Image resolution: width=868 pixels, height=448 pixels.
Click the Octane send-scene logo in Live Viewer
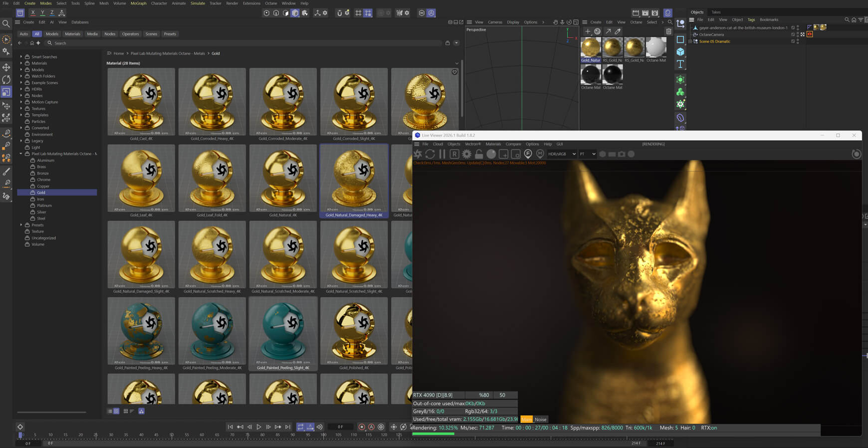(x=418, y=154)
